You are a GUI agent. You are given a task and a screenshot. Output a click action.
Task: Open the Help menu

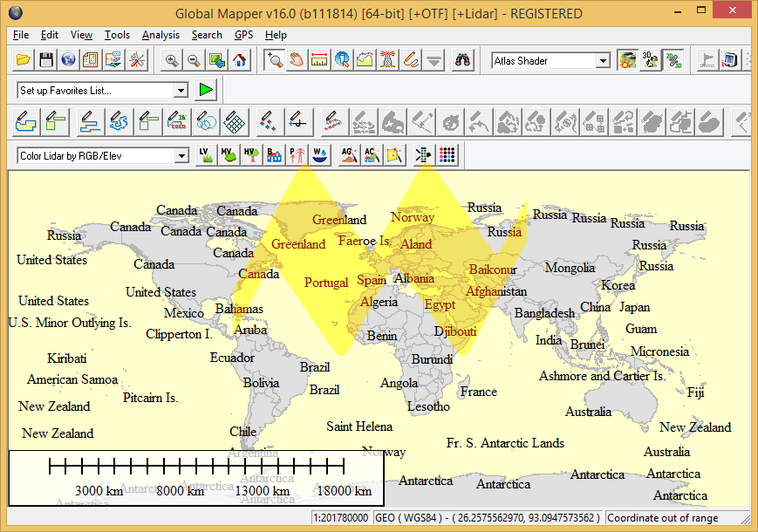coord(276,35)
